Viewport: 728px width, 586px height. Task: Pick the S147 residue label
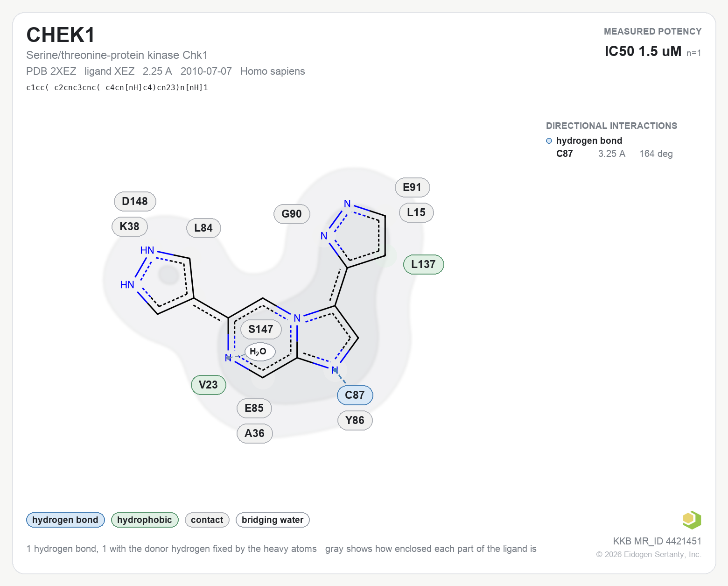tap(261, 329)
